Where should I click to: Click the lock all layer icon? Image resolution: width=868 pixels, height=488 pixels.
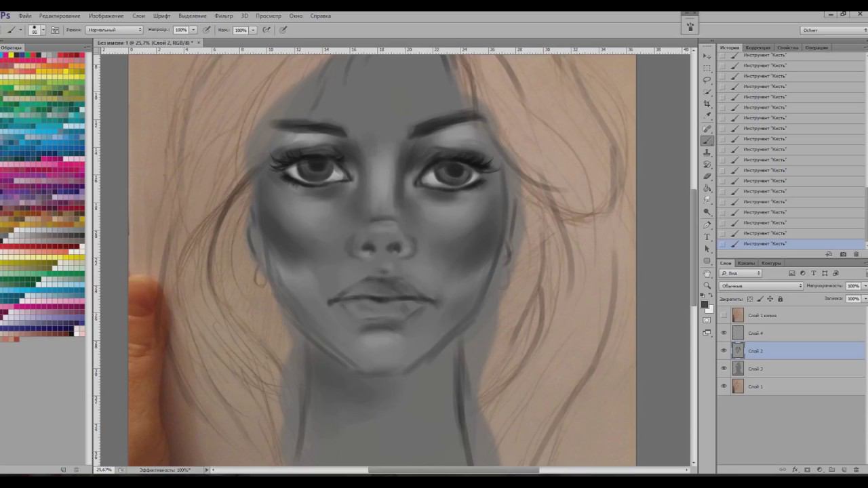pyautogui.click(x=780, y=299)
